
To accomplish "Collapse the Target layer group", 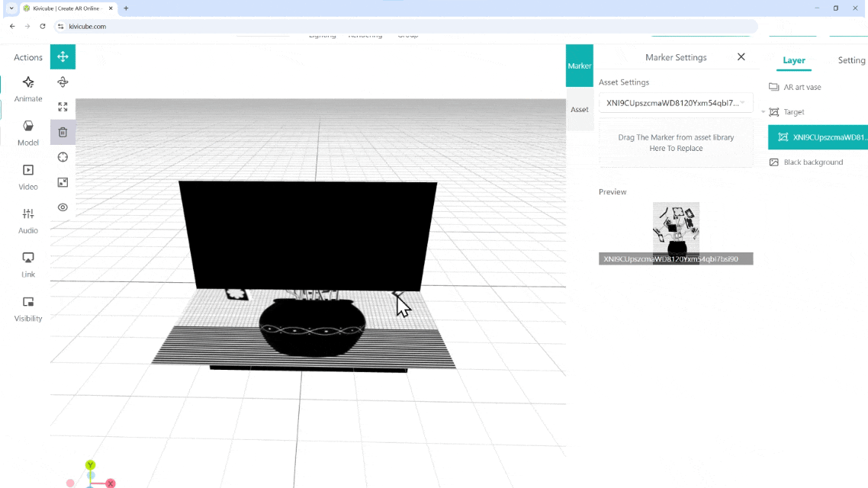I will point(764,112).
